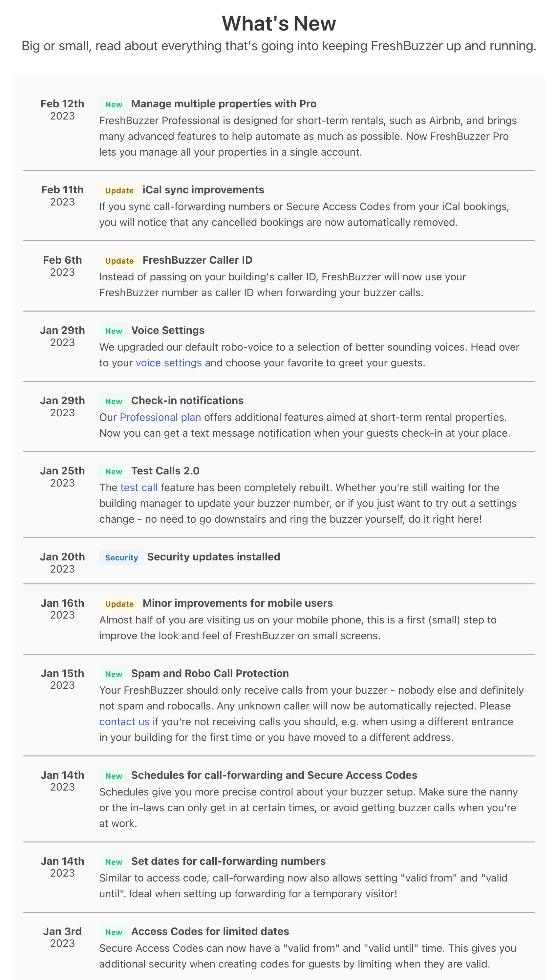Click the Access Codes for limited dates title

(210, 931)
